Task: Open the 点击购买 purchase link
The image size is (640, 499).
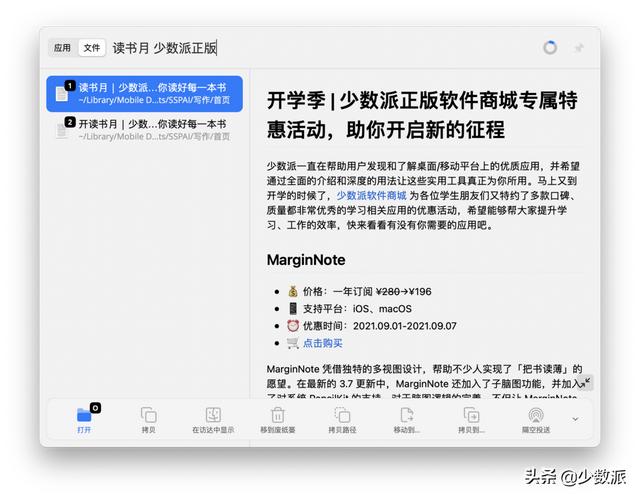Action: [322, 343]
